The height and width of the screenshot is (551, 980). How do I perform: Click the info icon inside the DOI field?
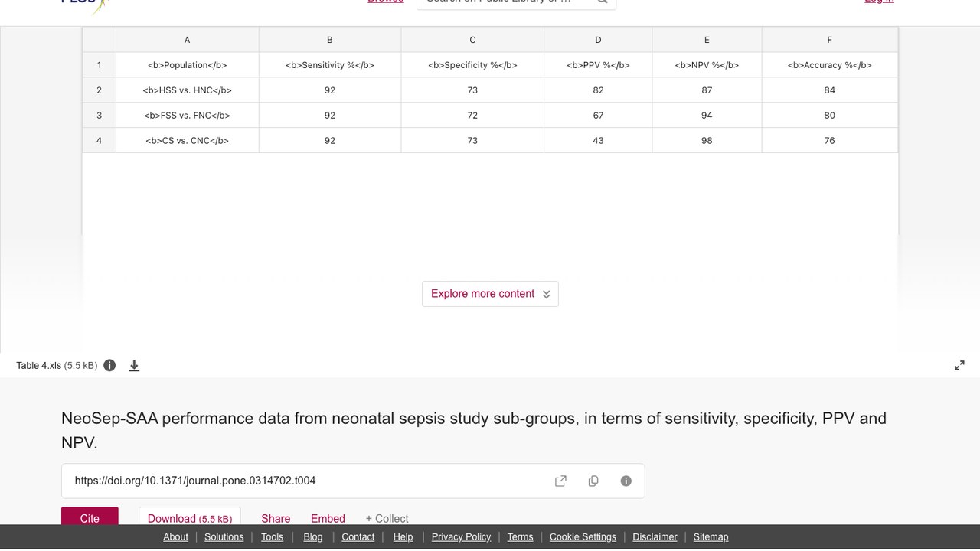[626, 481]
